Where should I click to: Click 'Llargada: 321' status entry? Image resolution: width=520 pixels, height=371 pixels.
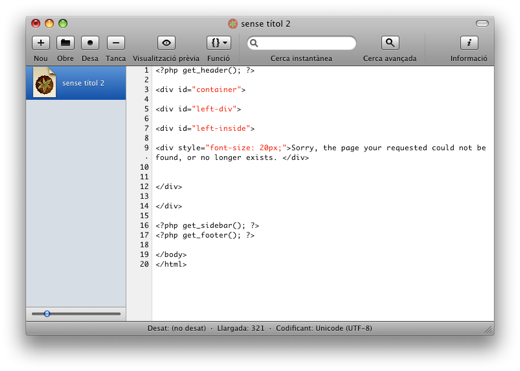click(241, 328)
